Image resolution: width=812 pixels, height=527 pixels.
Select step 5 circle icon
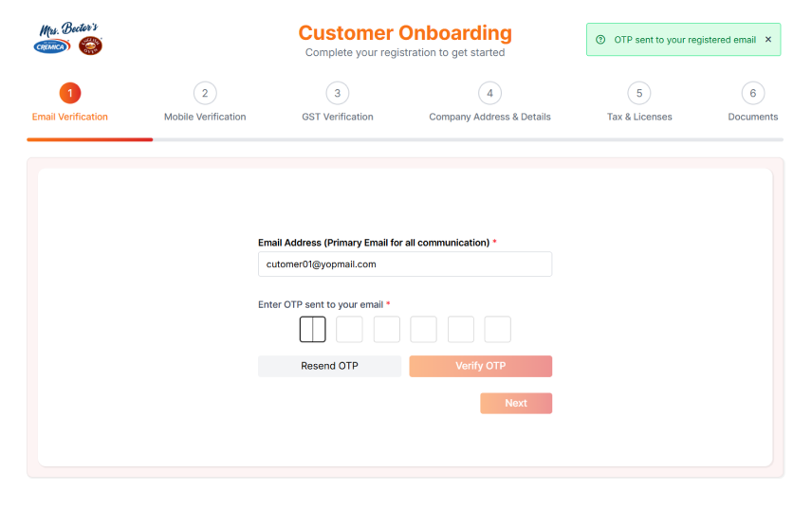coord(639,93)
